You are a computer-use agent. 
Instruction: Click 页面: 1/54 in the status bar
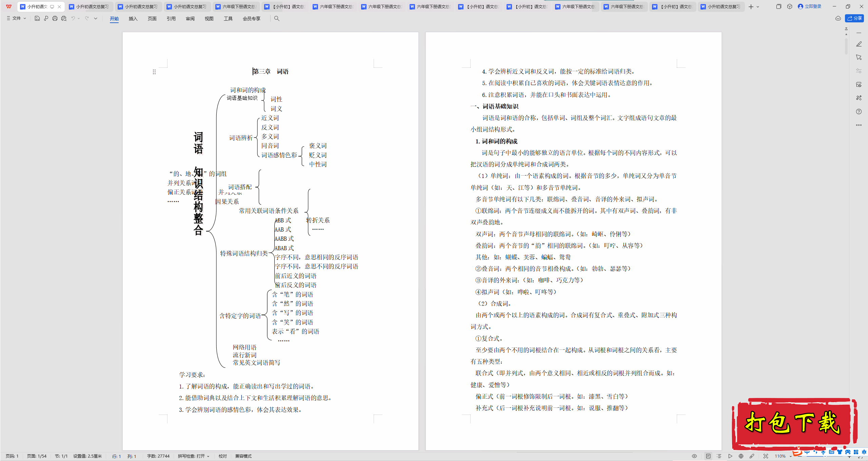[x=37, y=456]
